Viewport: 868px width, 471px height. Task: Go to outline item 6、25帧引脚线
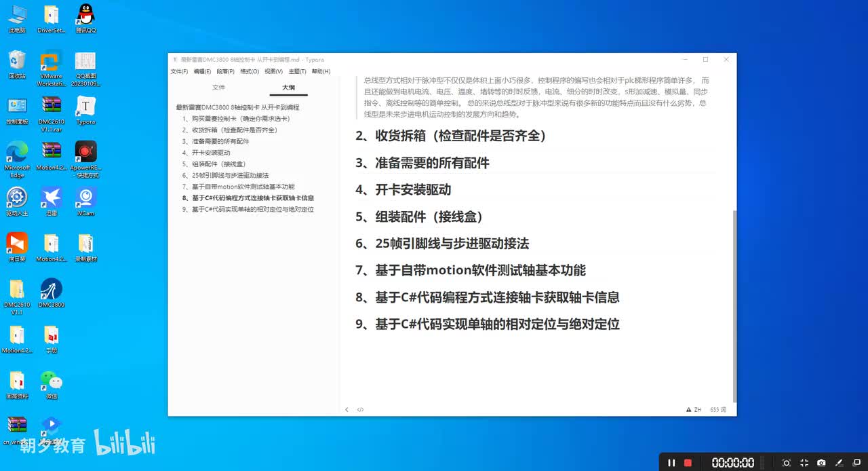pos(225,175)
